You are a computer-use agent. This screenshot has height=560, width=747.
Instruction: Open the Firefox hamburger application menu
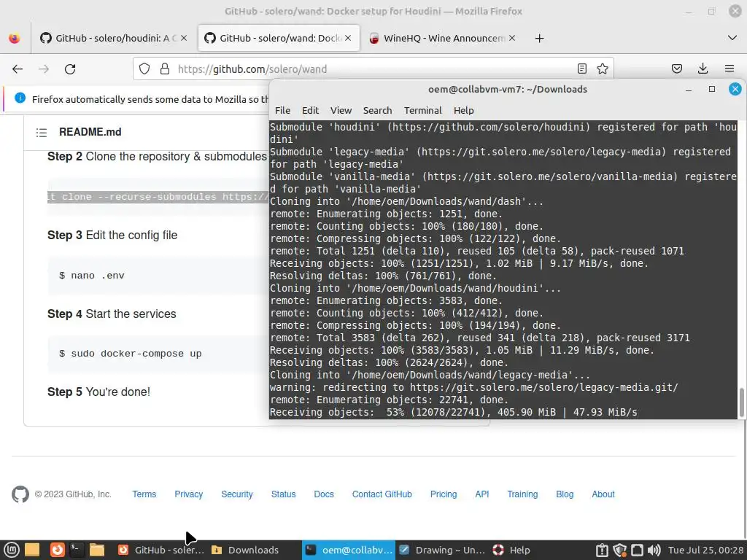tap(729, 69)
